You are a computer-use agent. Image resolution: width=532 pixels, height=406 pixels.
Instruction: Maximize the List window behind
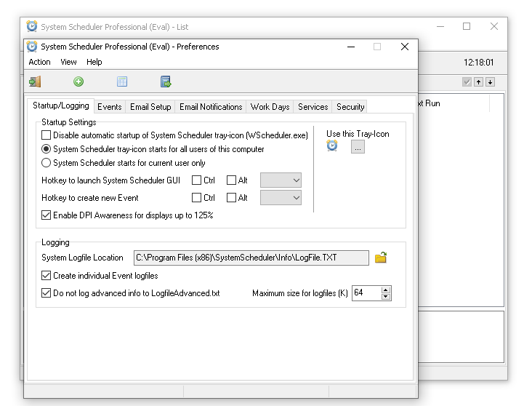click(x=467, y=26)
